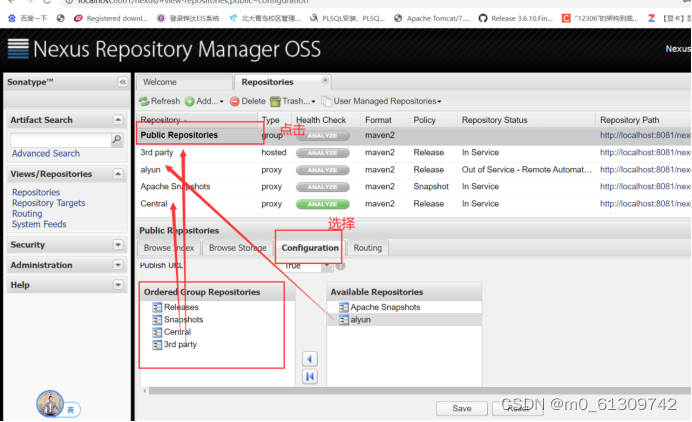Click the Refresh toolbar button
The image size is (692, 422).
click(x=159, y=101)
